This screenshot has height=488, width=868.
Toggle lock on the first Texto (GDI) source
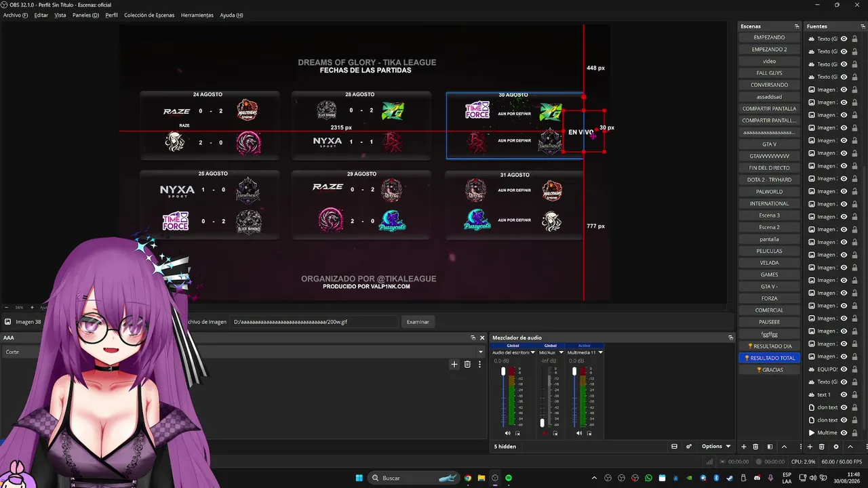tap(854, 39)
